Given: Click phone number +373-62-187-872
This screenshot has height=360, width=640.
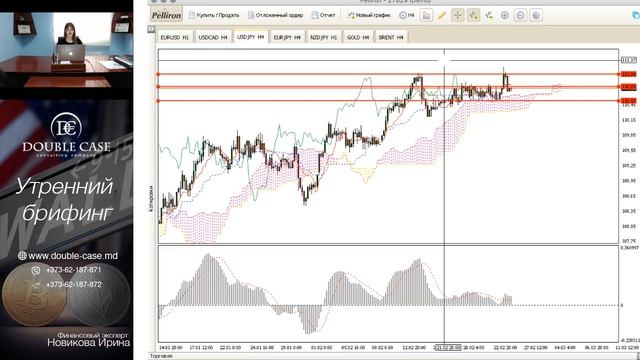Looking at the screenshot, I should (73, 284).
